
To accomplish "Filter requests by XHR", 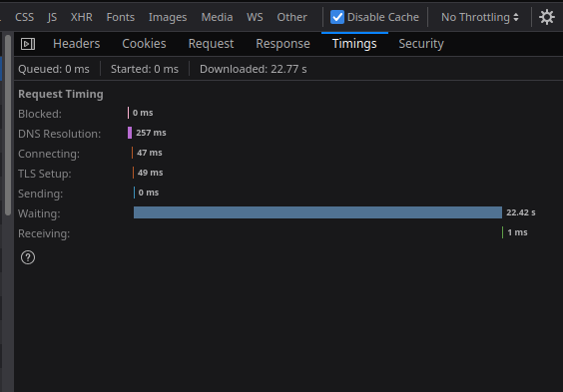I will [x=82, y=17].
